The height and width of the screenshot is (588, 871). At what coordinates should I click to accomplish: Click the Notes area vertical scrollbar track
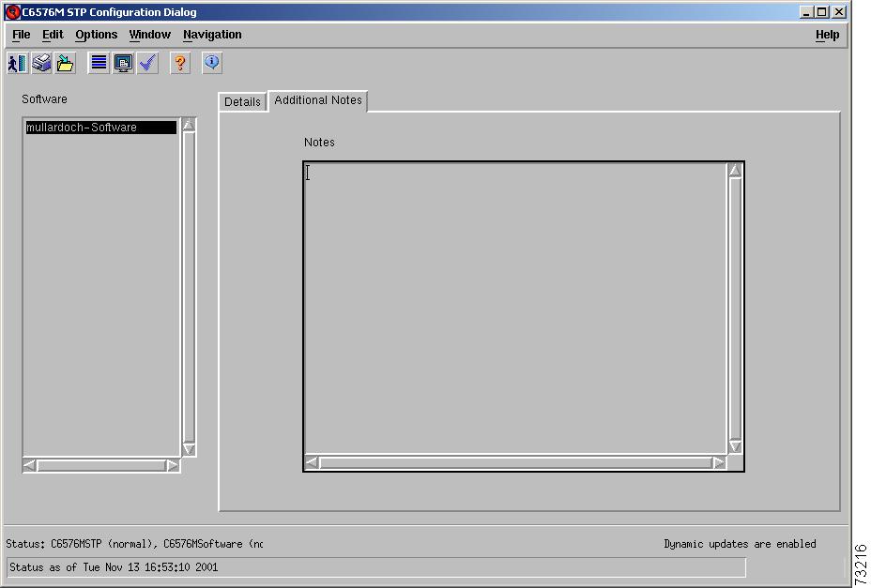(736, 309)
